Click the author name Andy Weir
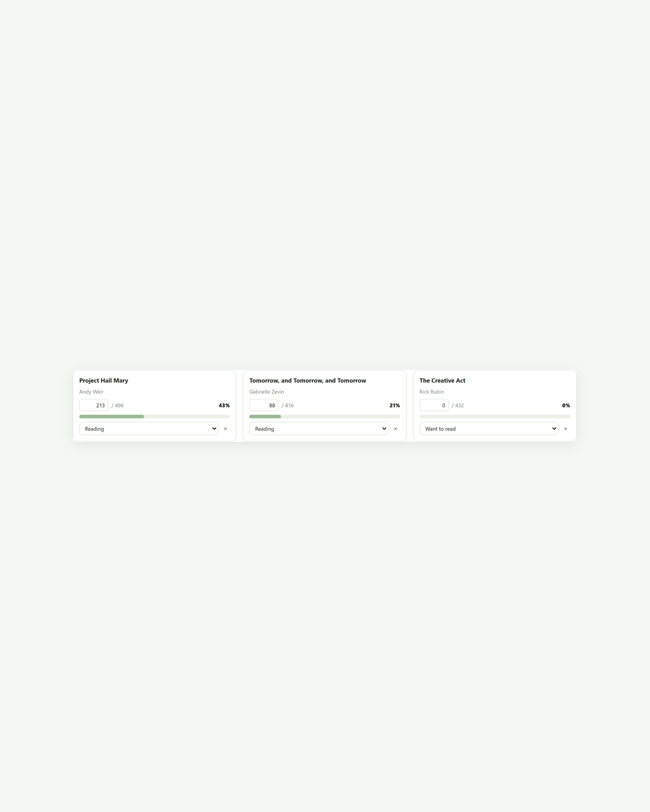The height and width of the screenshot is (812, 650). 92,392
